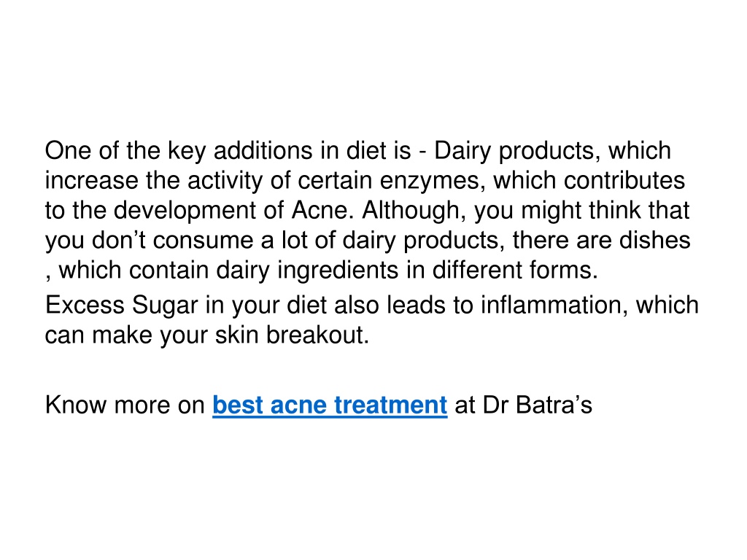The image size is (747, 560).
Task: Open the 'best acne treatment' hyperlink
Action: click(x=330, y=405)
